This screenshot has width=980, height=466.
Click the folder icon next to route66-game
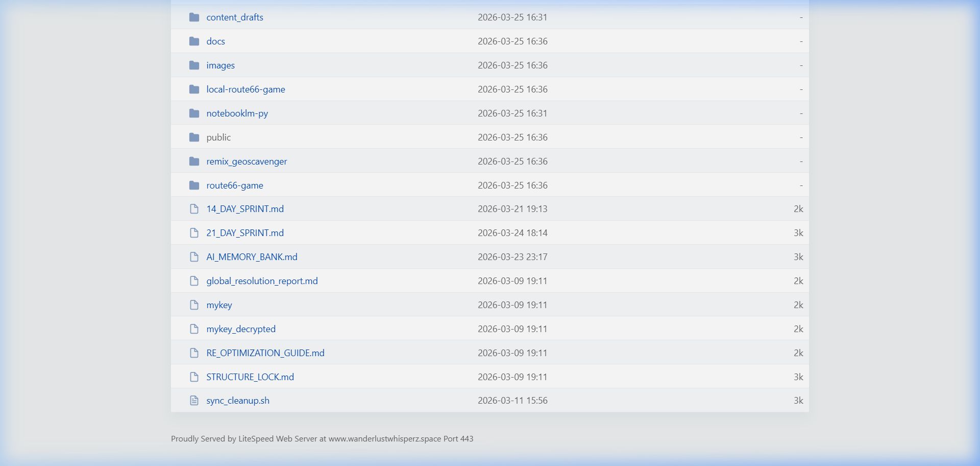click(194, 185)
